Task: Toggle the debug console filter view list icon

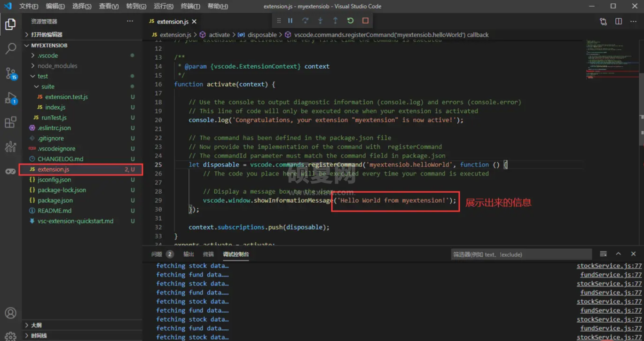Action: (603, 254)
